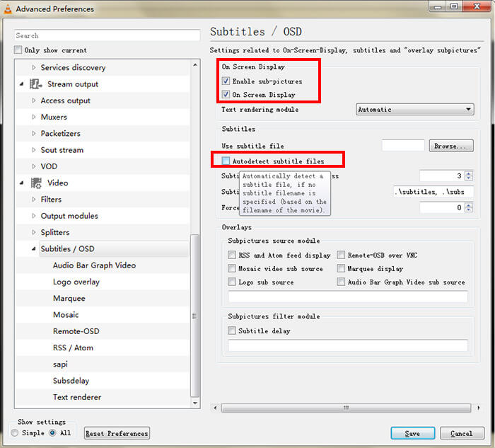Click the Use subtitle file input
This screenshot has height=448, width=495.
click(403, 146)
